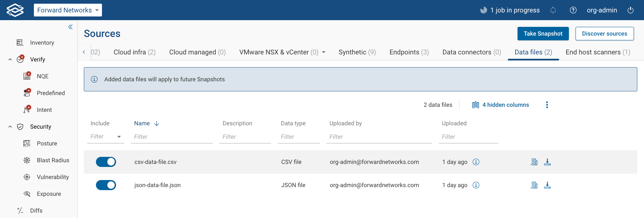Open the three-dot more options menu
The height and width of the screenshot is (218, 644).
point(547,105)
